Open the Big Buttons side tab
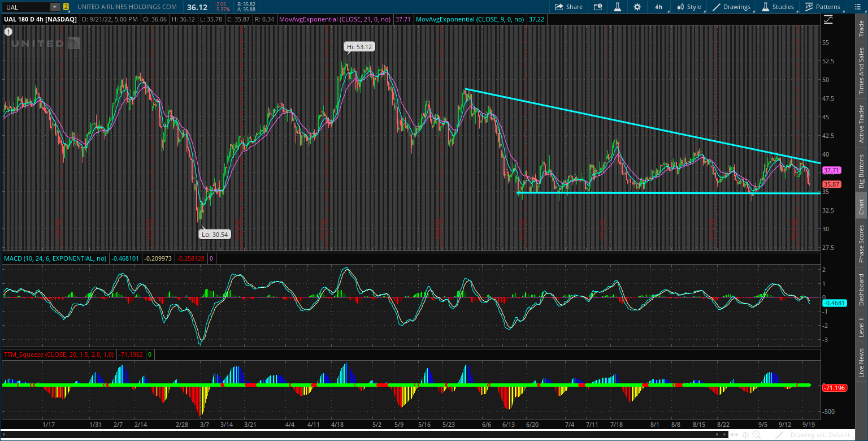Viewport: 868px width, 441px height. (861, 171)
